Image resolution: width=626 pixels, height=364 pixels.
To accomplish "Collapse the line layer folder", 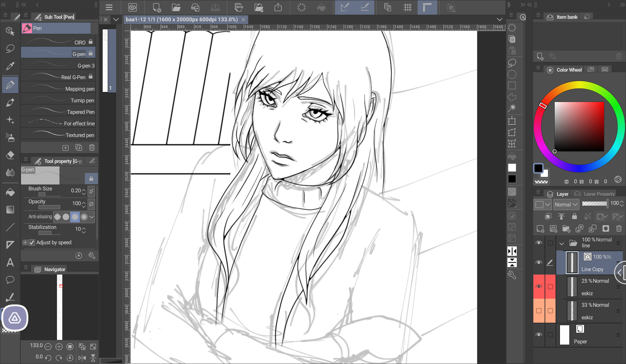I will coord(562,243).
